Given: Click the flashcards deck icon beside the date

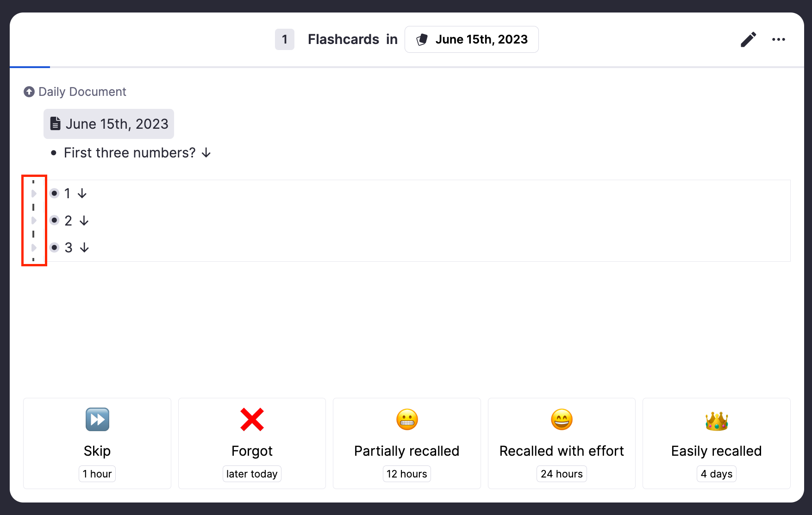Looking at the screenshot, I should 422,40.
